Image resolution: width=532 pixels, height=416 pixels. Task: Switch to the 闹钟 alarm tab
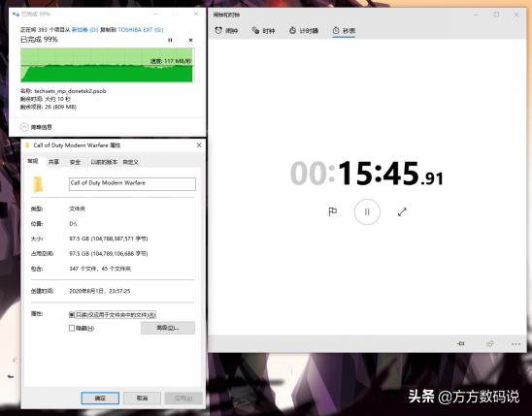226,30
